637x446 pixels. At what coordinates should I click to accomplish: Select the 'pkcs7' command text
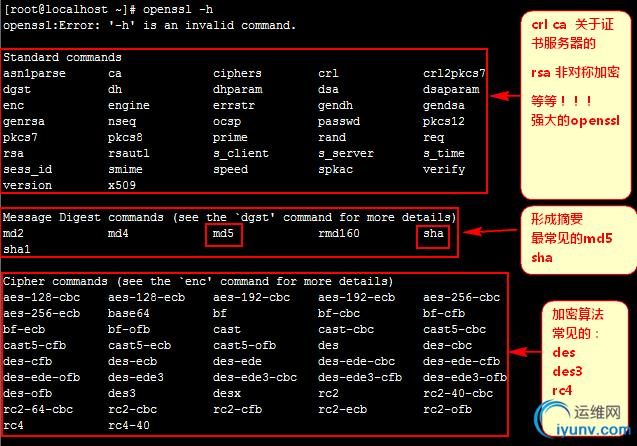pyautogui.click(x=20, y=137)
